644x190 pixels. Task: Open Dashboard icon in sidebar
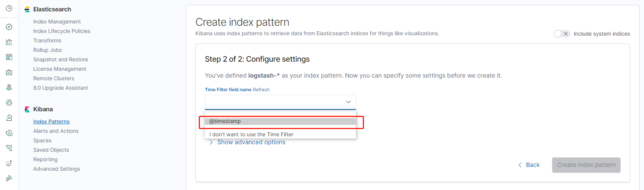pyautogui.click(x=9, y=57)
